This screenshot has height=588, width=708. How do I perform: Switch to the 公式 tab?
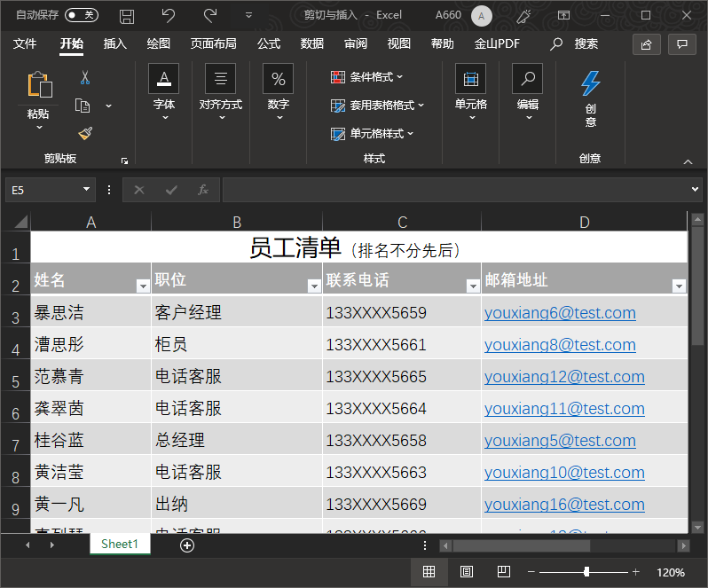269,43
